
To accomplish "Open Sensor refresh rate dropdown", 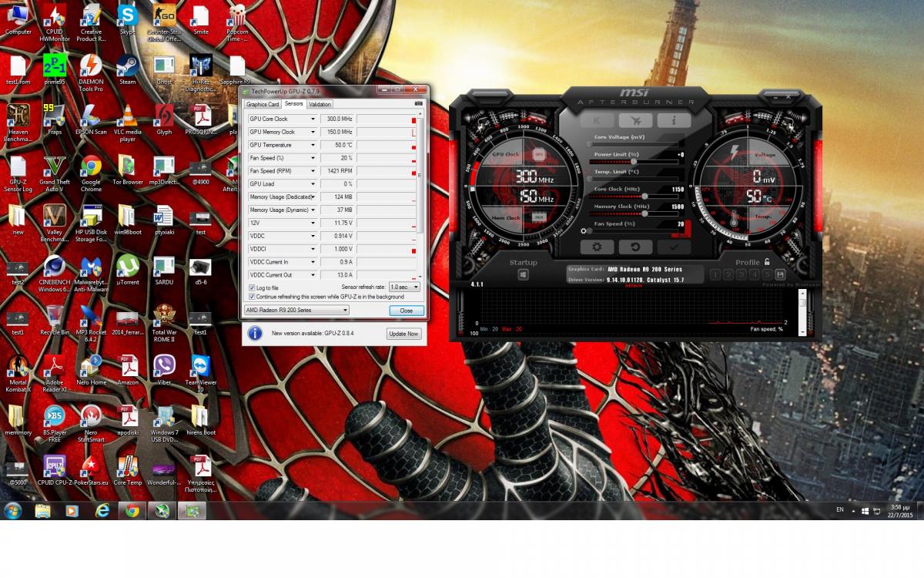I will tap(404, 287).
